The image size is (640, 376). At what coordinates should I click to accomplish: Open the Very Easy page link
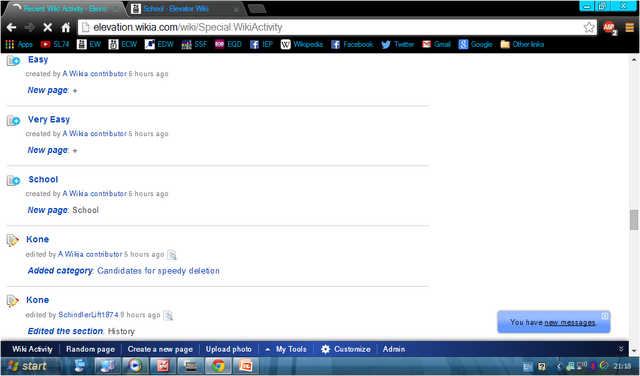pos(49,119)
